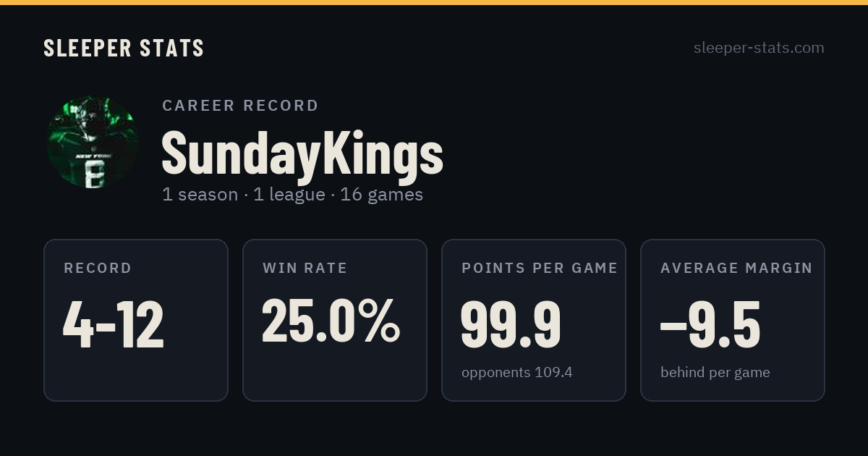The height and width of the screenshot is (456, 868).
Task: Click the season, league and games summary line
Action: [x=292, y=195]
